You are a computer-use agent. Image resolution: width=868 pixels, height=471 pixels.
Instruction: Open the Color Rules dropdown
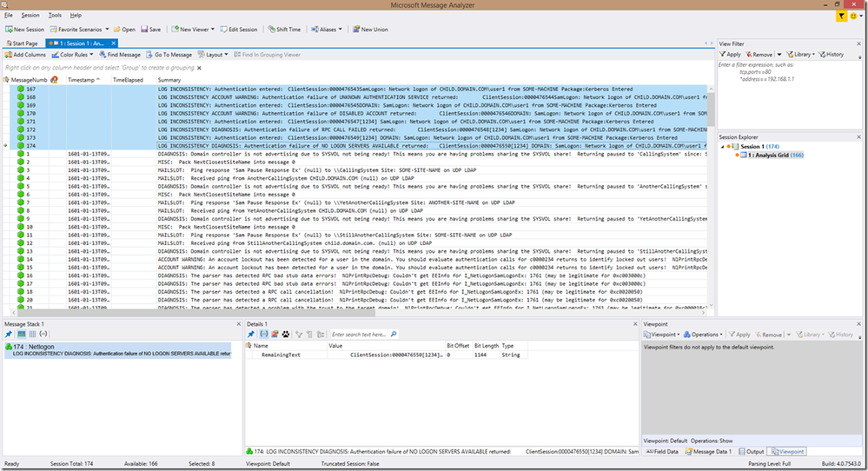pyautogui.click(x=72, y=55)
